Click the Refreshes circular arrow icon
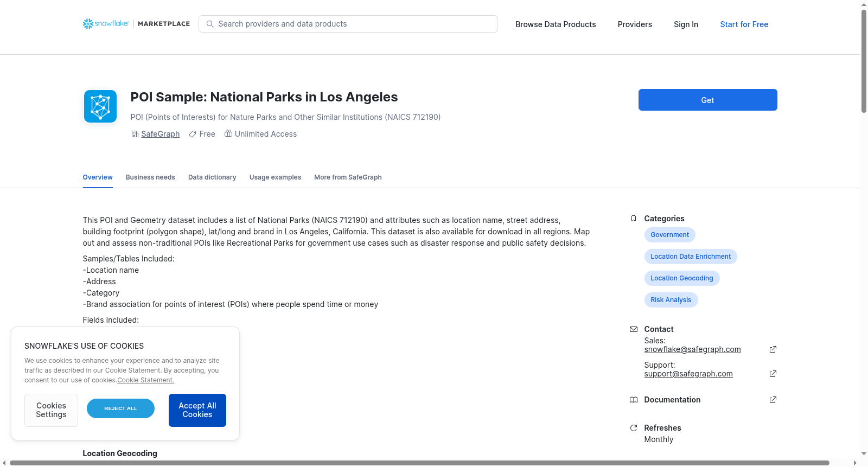 (x=634, y=428)
